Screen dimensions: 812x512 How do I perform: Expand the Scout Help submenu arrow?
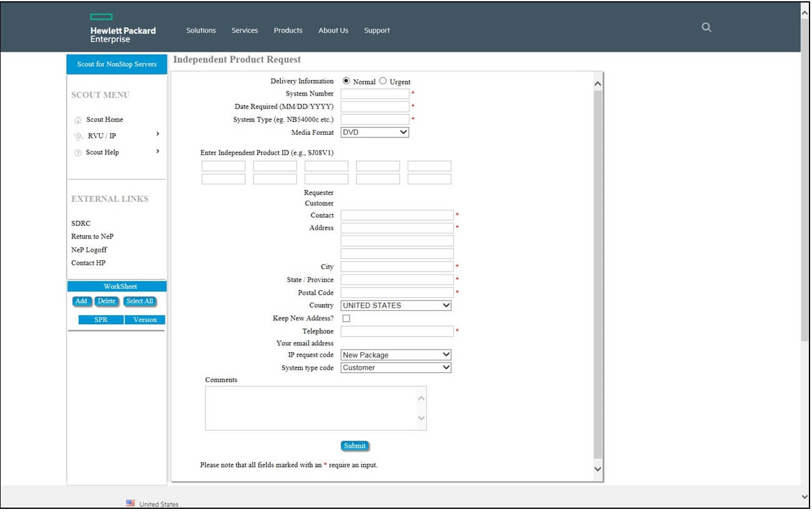click(x=158, y=151)
